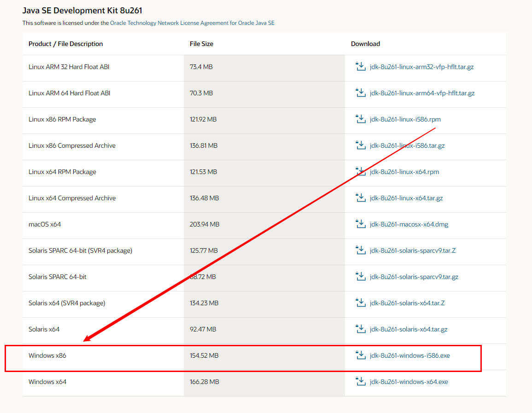
Task: Click download icon for windows-x64.exe
Action: coord(360,382)
